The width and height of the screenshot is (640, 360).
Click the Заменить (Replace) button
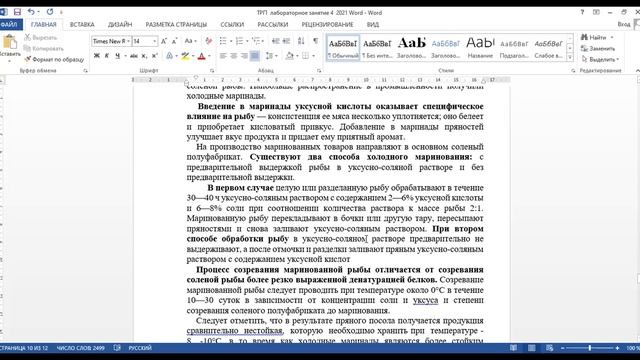tap(598, 49)
